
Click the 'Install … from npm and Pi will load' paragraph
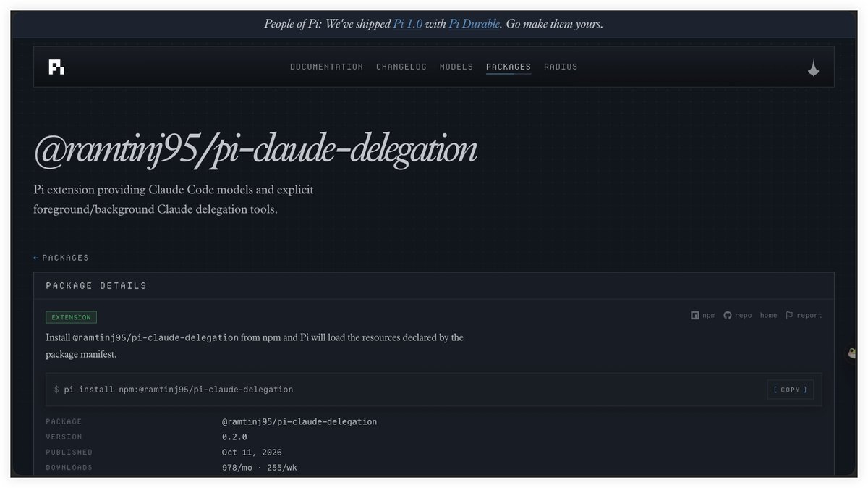coord(255,346)
